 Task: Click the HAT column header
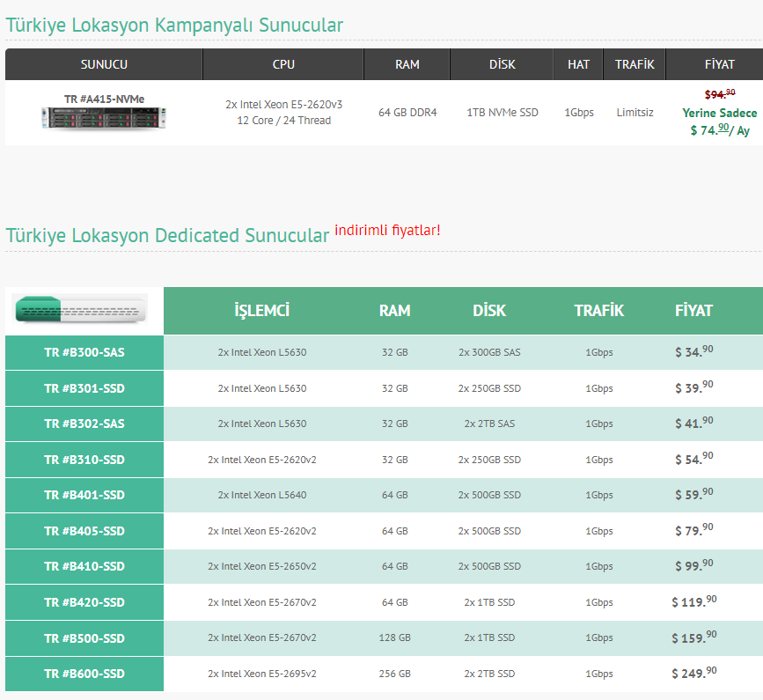(x=578, y=64)
